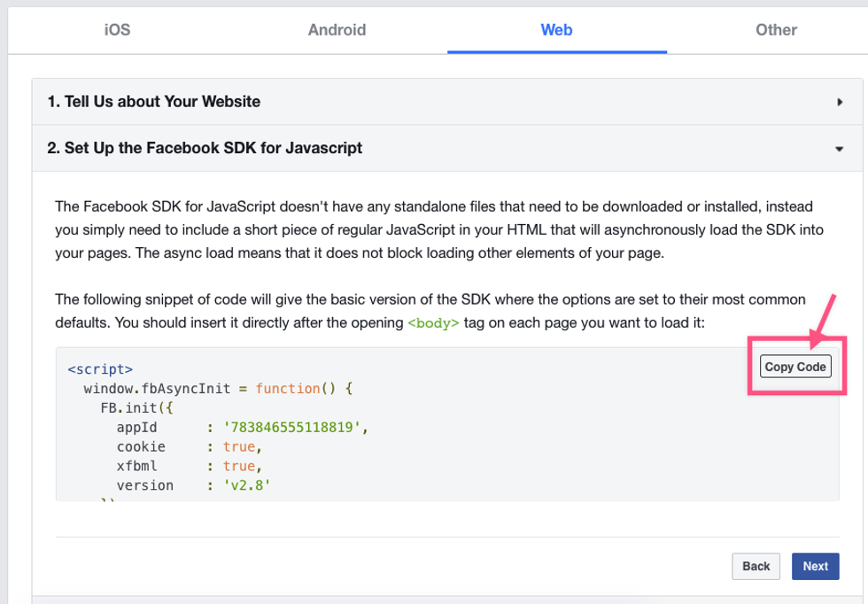Click the Back button
868x604 pixels.
756,566
